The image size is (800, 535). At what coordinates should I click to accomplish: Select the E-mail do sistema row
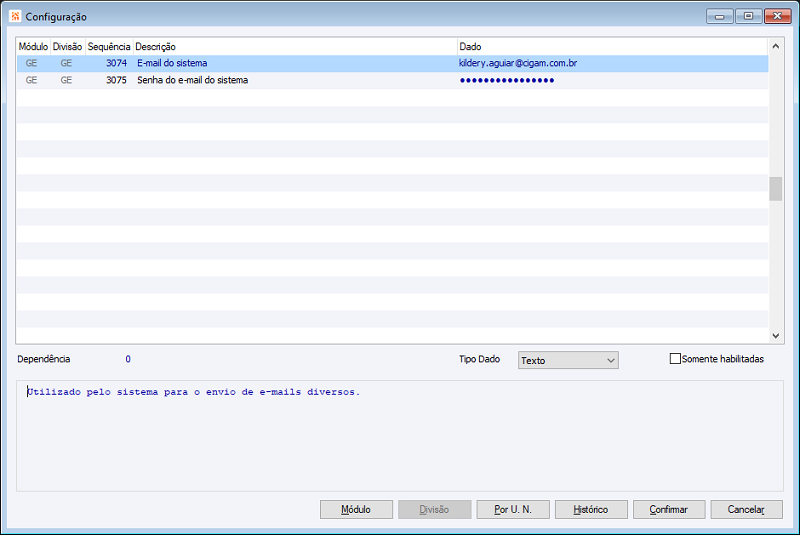coord(392,63)
